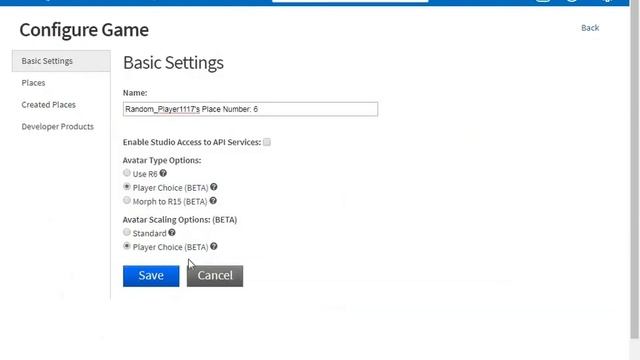Open help icon next to Morph to R15
Image resolution: width=640 pixels, height=360 pixels.
(x=213, y=201)
